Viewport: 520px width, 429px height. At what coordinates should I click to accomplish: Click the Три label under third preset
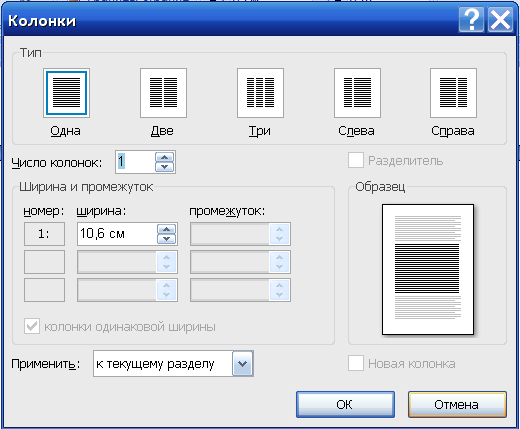[260, 131]
